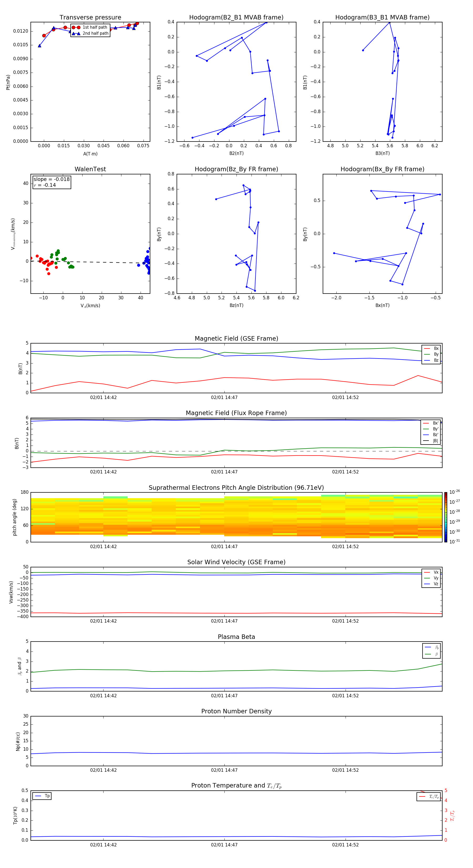Click the "Solar Wind Velocity (GSE Frame)" title
The height and width of the screenshot is (868, 473).
coord(236,562)
